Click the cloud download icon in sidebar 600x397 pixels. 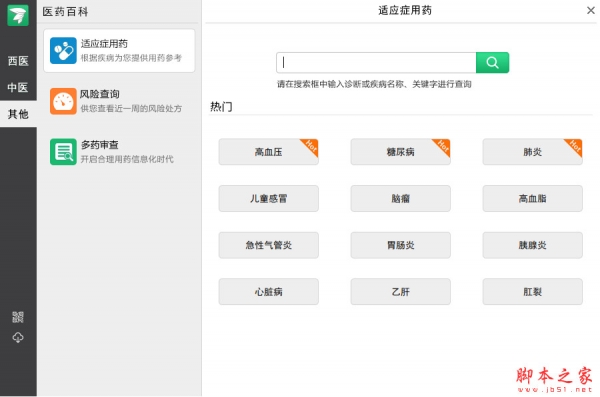coord(18,338)
